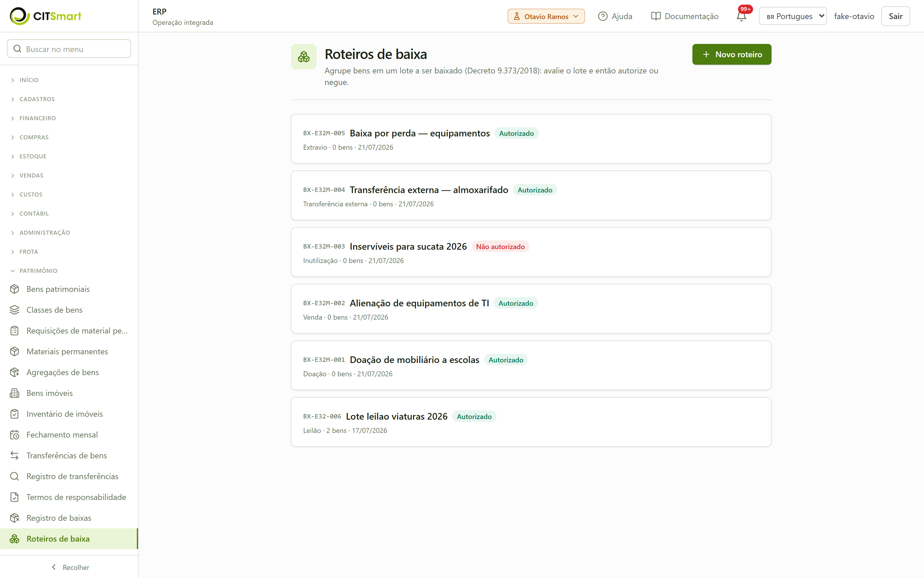This screenshot has height=578, width=924.
Task: Click the Bens patrimoniais box icon
Action: click(x=14, y=289)
